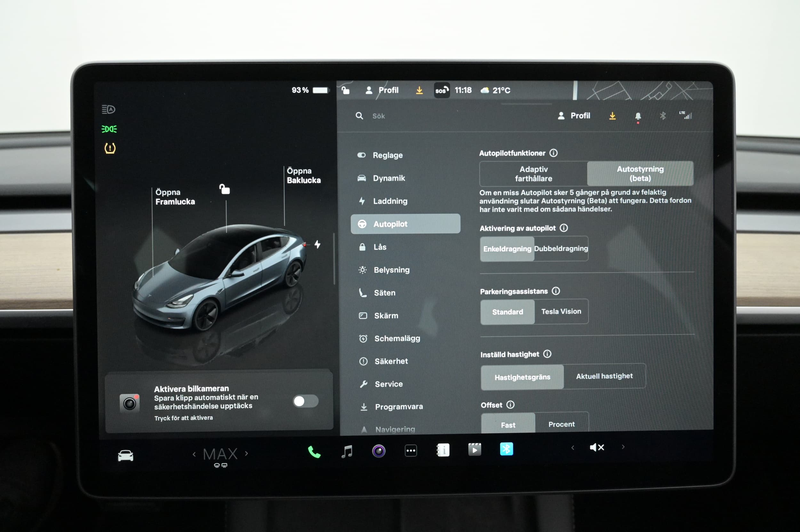Tap the Bluetooth icon in settings header

point(662,116)
